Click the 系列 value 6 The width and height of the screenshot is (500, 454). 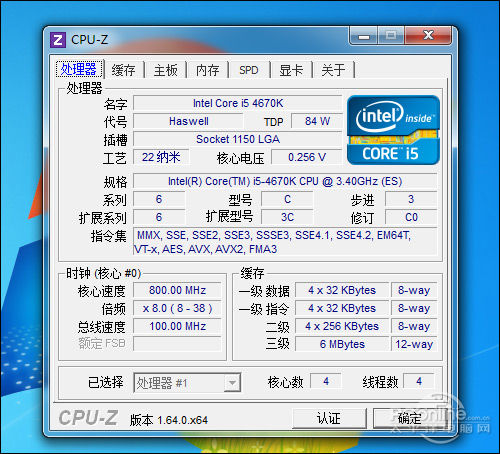click(159, 199)
